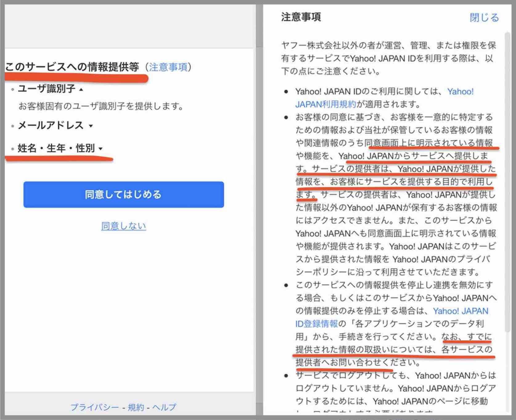
Task: Open the 注意事項 link beside the heading
Action: 168,67
